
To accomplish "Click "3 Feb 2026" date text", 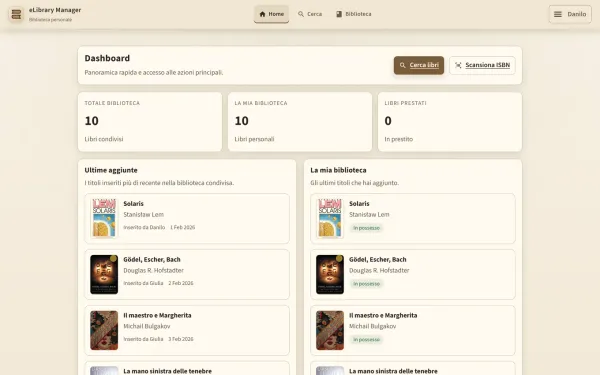I will (181, 339).
